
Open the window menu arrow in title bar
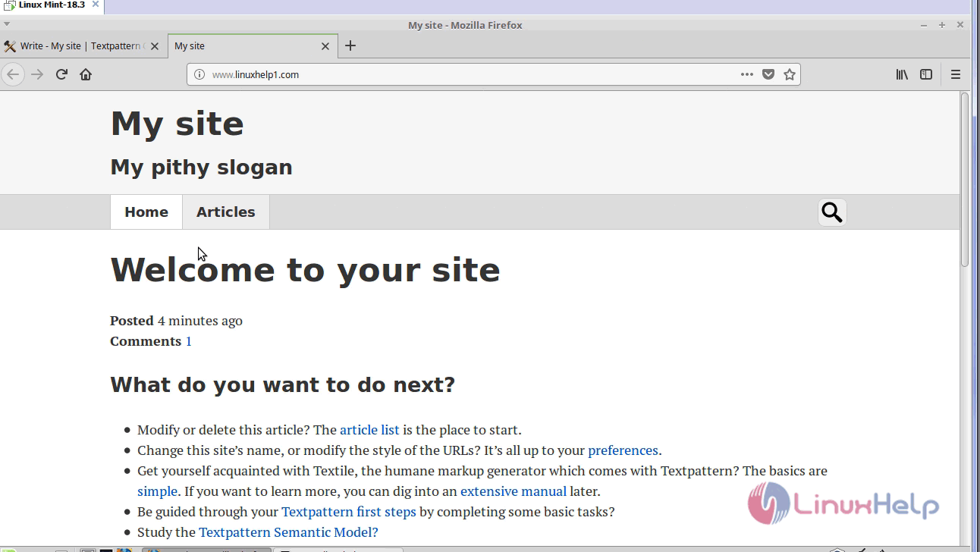pos(7,25)
